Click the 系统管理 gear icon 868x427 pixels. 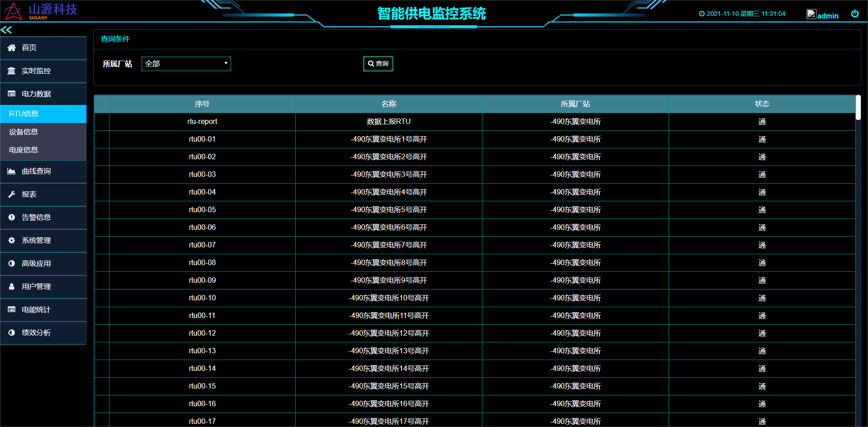(x=12, y=240)
